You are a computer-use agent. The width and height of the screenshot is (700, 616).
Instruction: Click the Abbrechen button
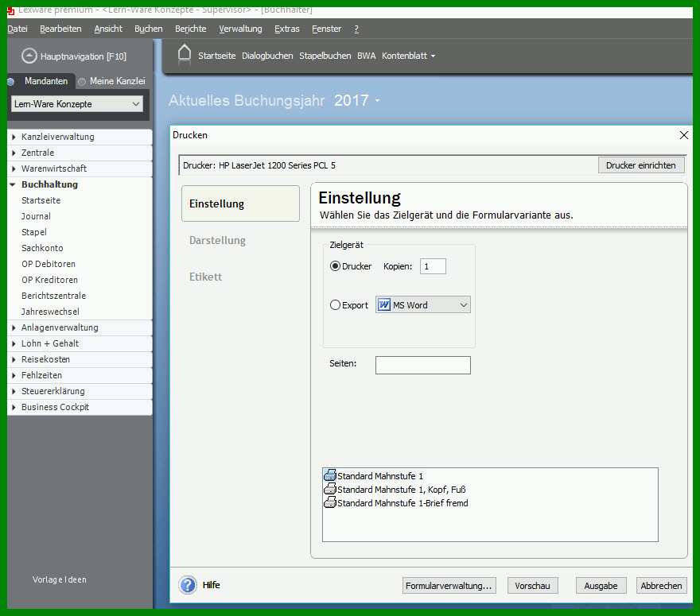pyautogui.click(x=661, y=586)
